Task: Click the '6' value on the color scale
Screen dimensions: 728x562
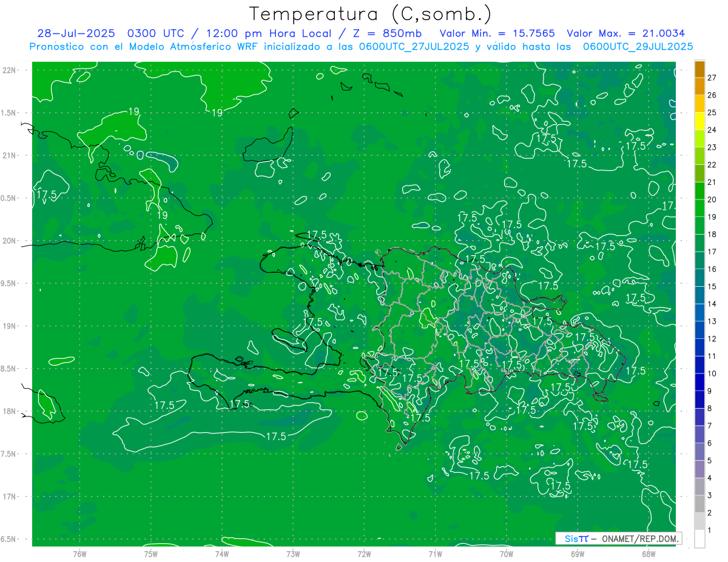Action: (710, 443)
